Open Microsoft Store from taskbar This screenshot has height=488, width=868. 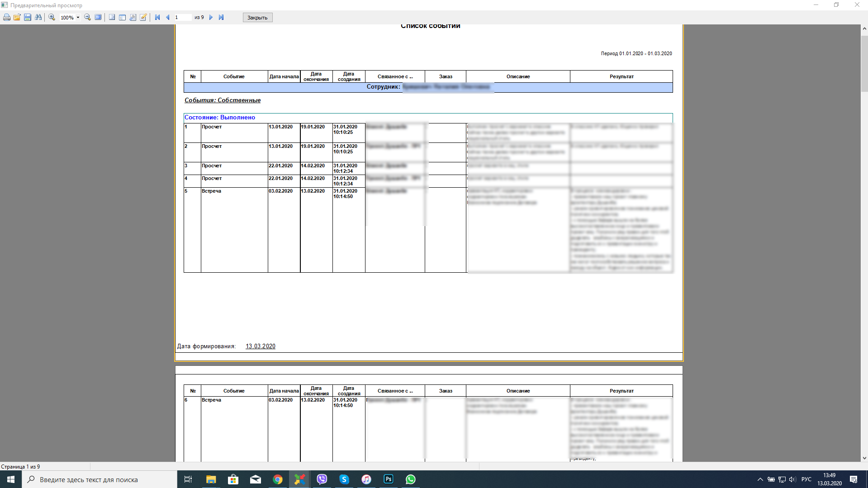(233, 479)
